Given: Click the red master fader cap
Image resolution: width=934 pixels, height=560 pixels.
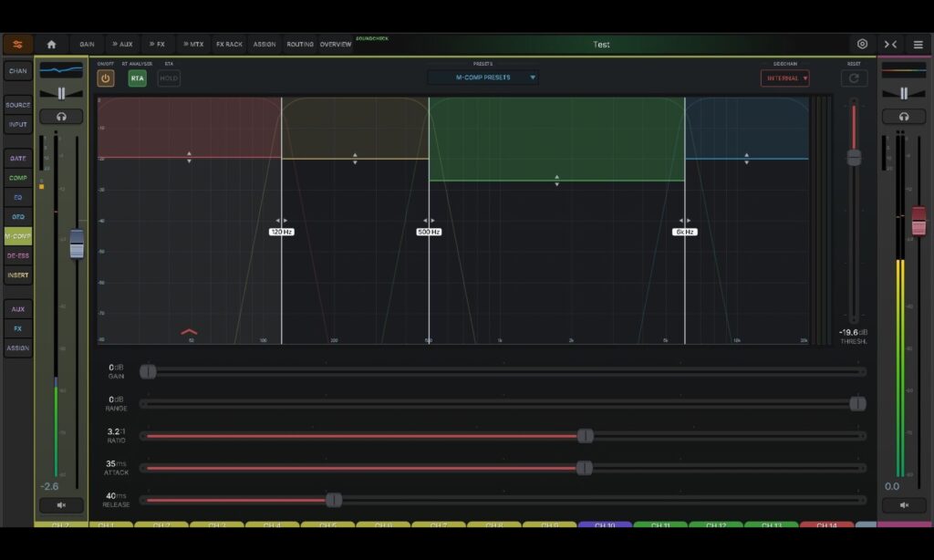Looking at the screenshot, I should coord(918,221).
